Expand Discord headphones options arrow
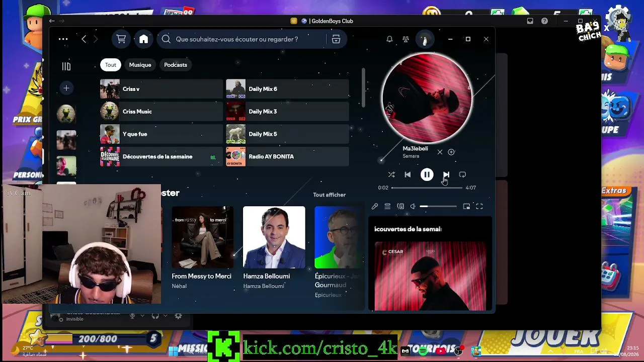The image size is (644, 362). (x=165, y=316)
